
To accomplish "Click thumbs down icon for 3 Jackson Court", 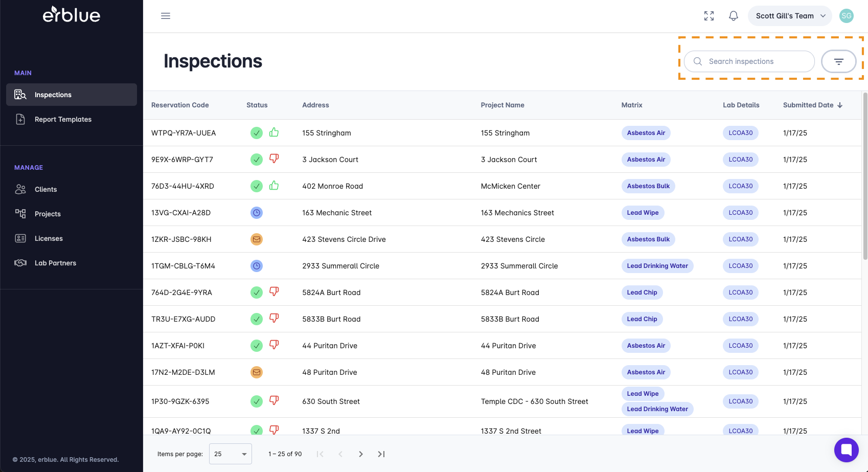I will tap(274, 159).
